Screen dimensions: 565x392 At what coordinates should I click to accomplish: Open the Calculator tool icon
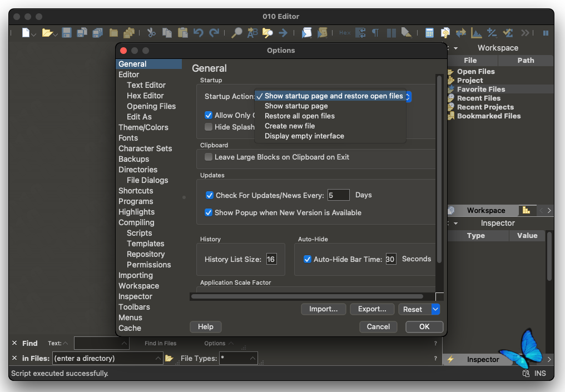point(429,33)
